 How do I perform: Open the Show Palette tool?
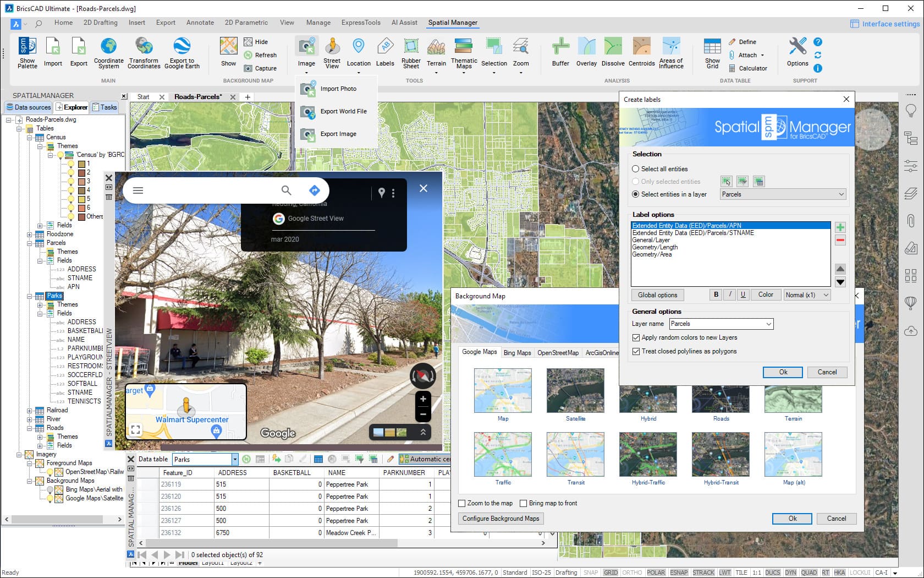27,53
